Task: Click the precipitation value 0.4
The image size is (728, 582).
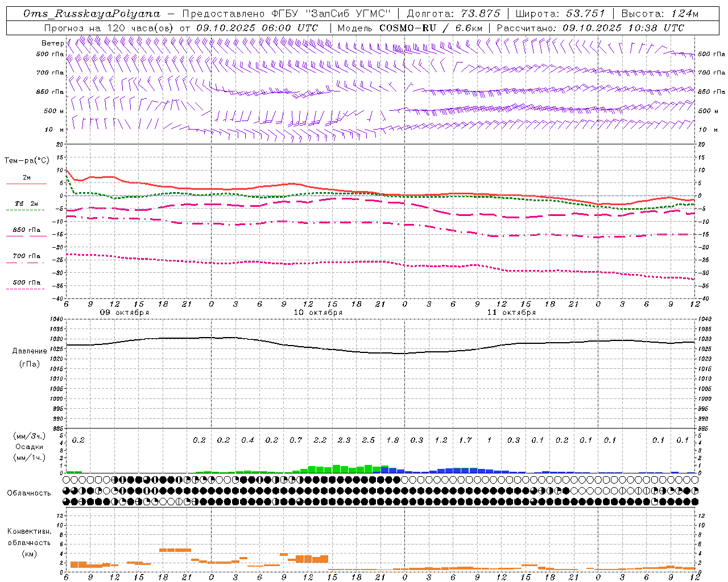Action: 247,440
